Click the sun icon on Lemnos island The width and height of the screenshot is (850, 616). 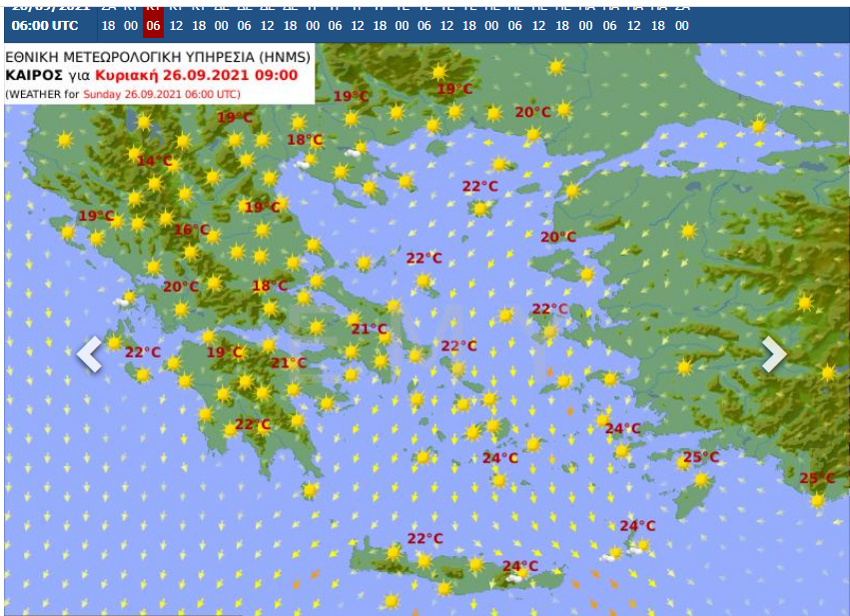(x=480, y=208)
